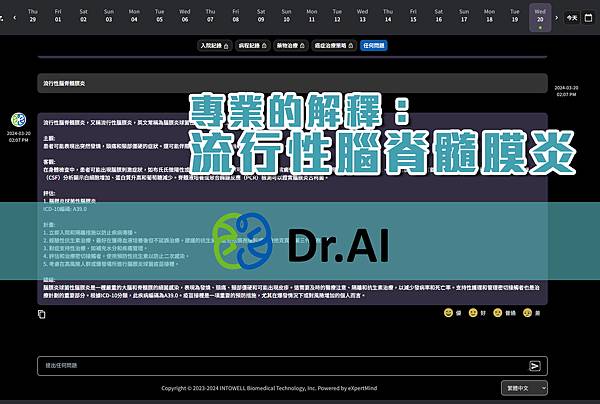Select date Sat 02
The height and width of the screenshot is (404, 600).
click(83, 16)
